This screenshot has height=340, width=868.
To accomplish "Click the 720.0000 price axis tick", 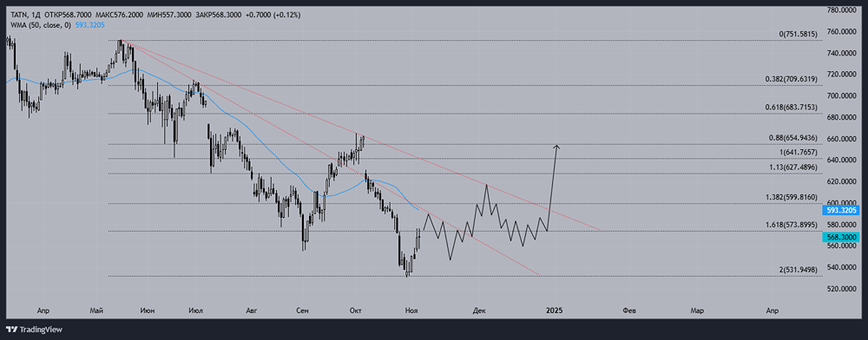I will click(842, 74).
